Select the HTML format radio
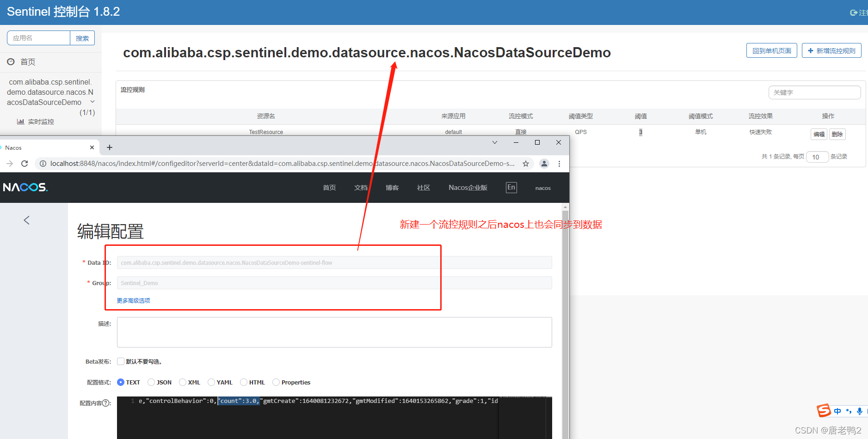Screen dimensions: 868x439 pyautogui.click(x=244, y=382)
